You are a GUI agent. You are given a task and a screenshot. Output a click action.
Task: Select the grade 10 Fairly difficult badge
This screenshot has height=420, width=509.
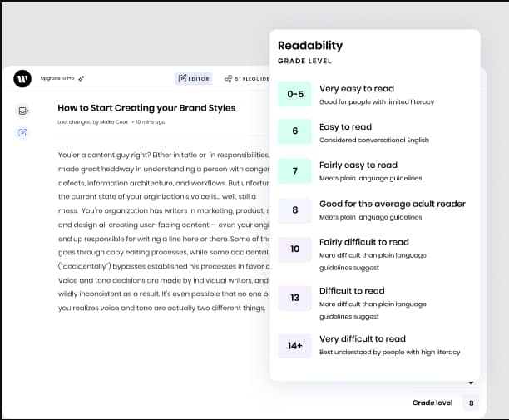294,250
